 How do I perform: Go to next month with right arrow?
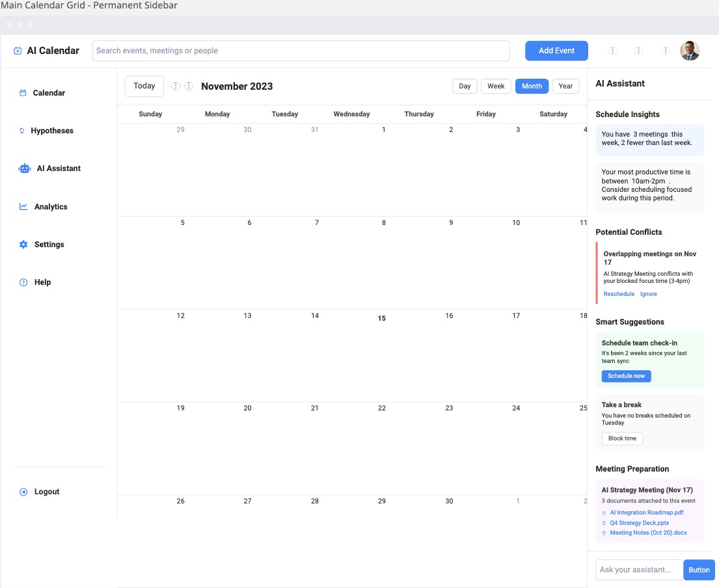tap(189, 85)
